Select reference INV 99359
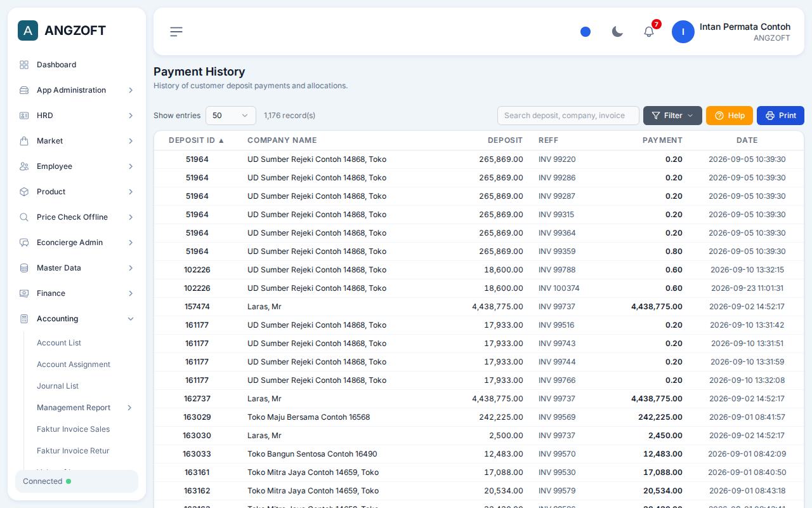The width and height of the screenshot is (812, 508). 557,251
